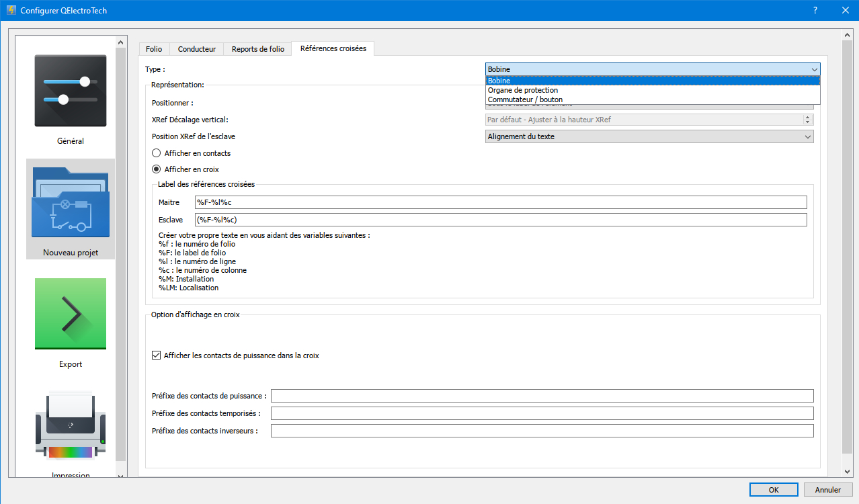Image resolution: width=859 pixels, height=504 pixels.
Task: Open the Impression printer icon
Action: tap(71, 427)
